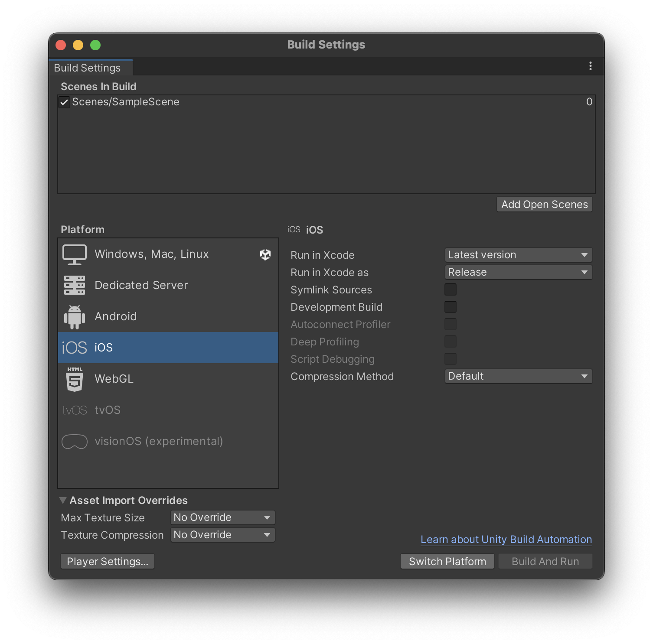Image resolution: width=653 pixels, height=644 pixels.
Task: Click the Scenes/SampleScene entry text
Action: pos(126,102)
